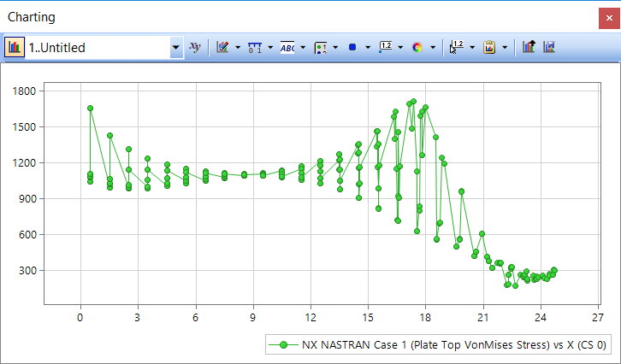Expand the clipboard copy dropdown arrow
Screen dimensions: 621x364
point(505,48)
